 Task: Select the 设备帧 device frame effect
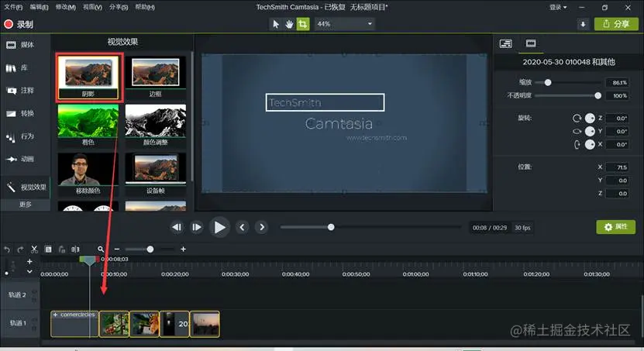pos(155,174)
